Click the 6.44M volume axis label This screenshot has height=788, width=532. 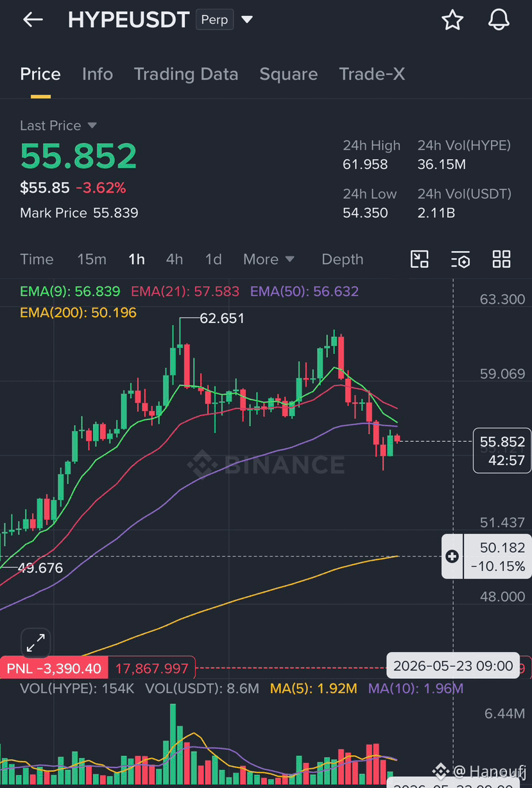pos(505,714)
